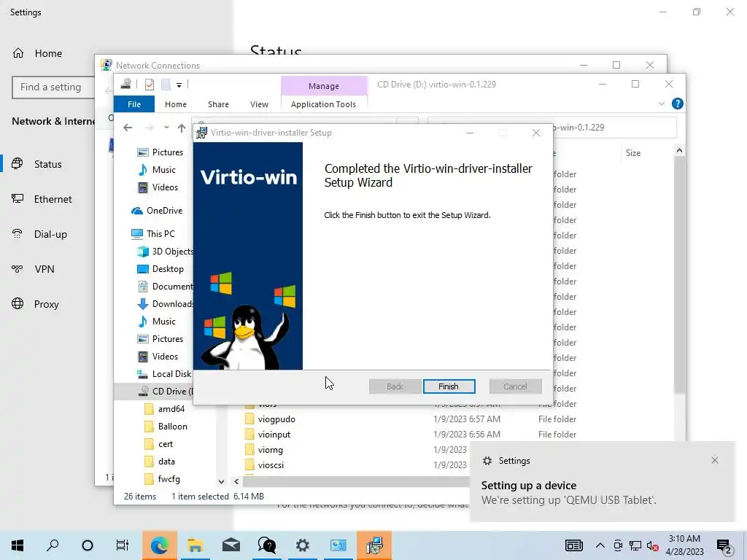
Task: Select Pictures under quick access in tree
Action: tap(160, 152)
